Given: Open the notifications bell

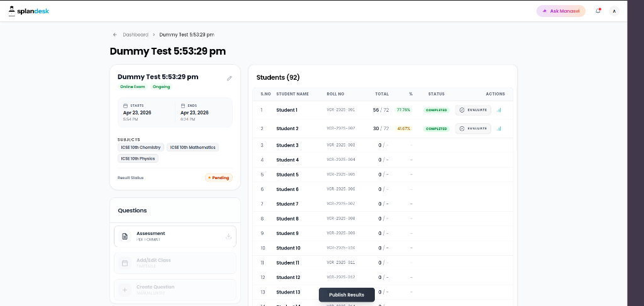Looking at the screenshot, I should click(x=598, y=11).
